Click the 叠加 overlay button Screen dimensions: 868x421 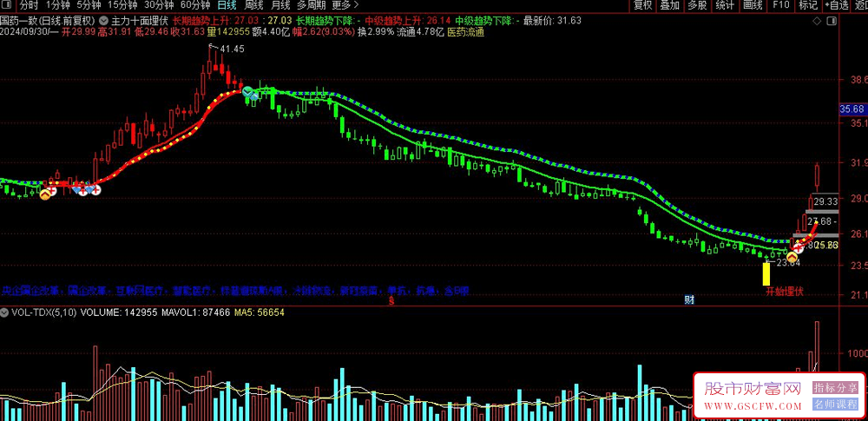pyautogui.click(x=670, y=5)
